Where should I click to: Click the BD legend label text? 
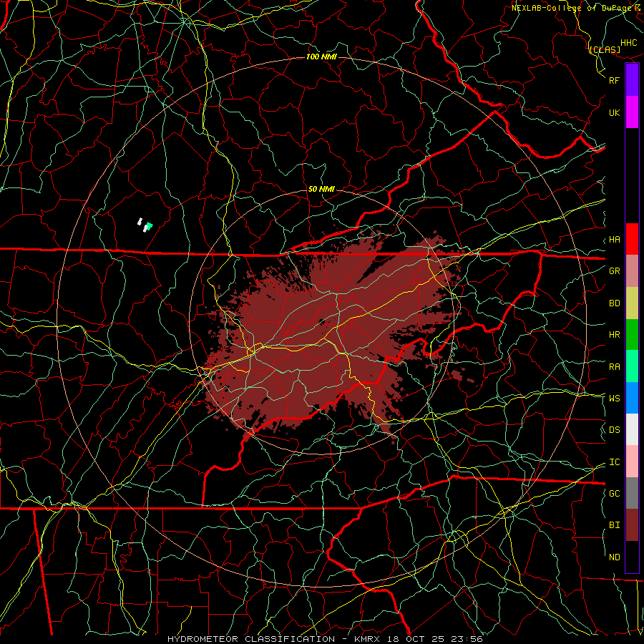[x=615, y=303]
